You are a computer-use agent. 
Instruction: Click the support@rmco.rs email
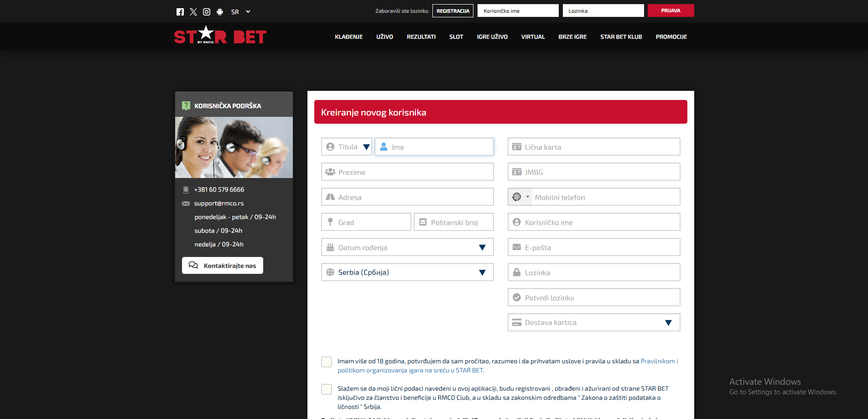[x=219, y=204]
